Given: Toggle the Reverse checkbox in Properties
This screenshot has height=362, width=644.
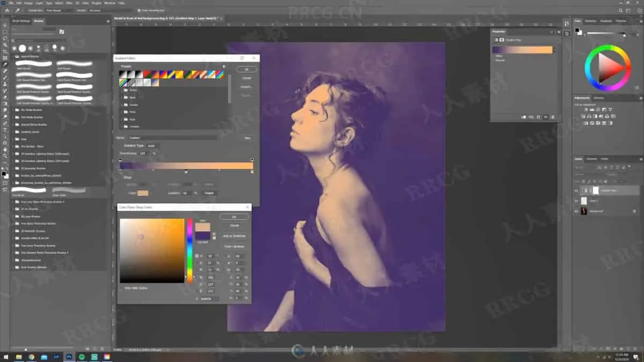Looking at the screenshot, I should pos(495,60).
